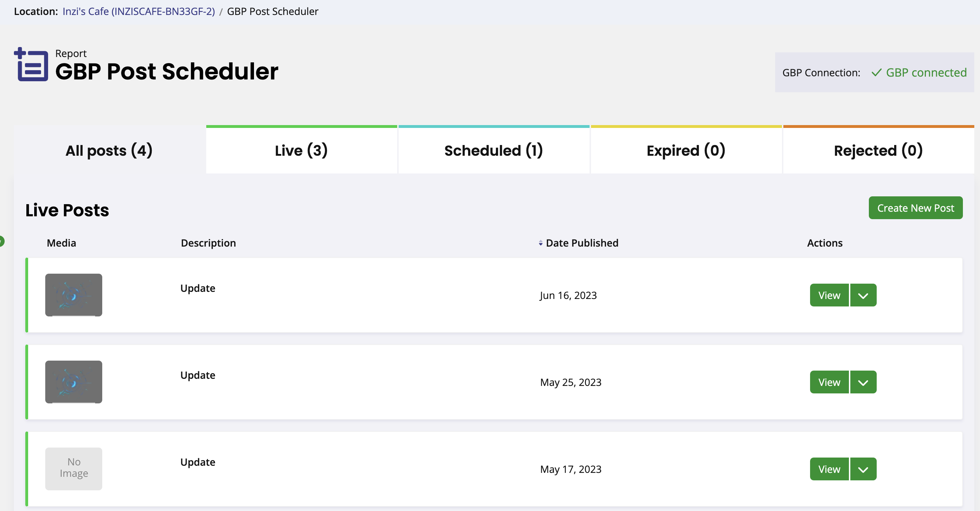Sort by the Date Published column header
Screen dimensions: 980x511
tap(582, 243)
